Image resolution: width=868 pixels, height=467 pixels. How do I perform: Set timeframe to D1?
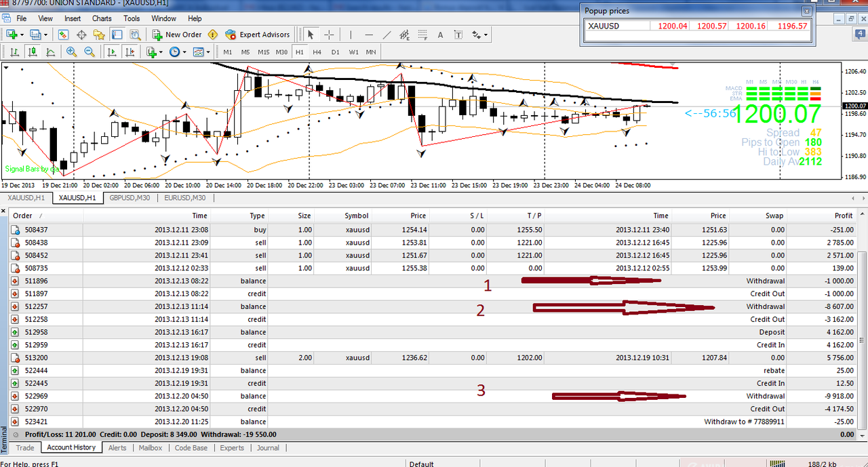336,52
